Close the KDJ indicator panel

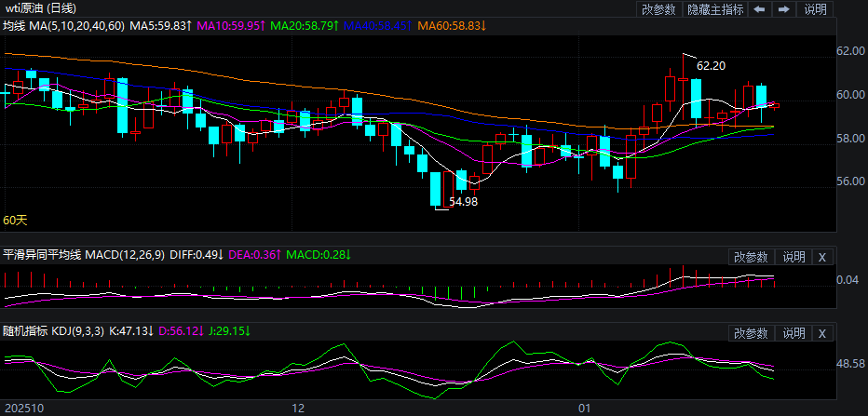822,333
